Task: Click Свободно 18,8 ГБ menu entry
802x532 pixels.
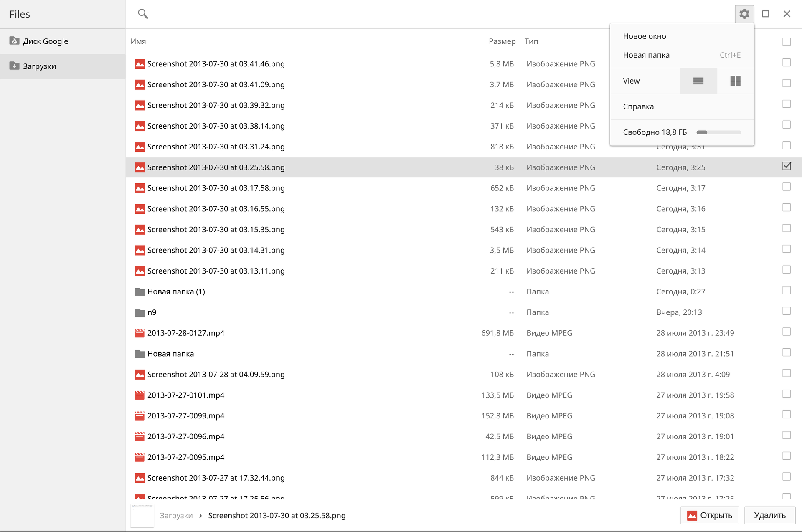Action: [682, 132]
